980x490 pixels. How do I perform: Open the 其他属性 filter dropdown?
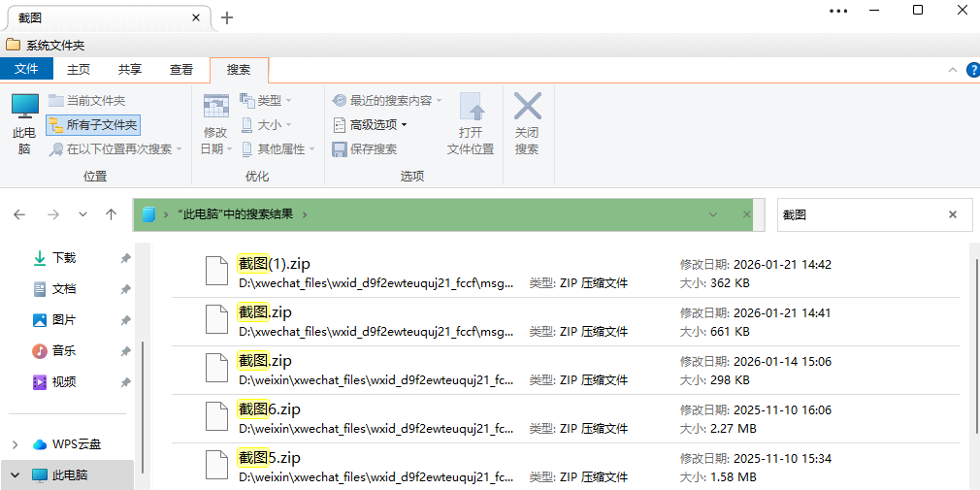(278, 149)
